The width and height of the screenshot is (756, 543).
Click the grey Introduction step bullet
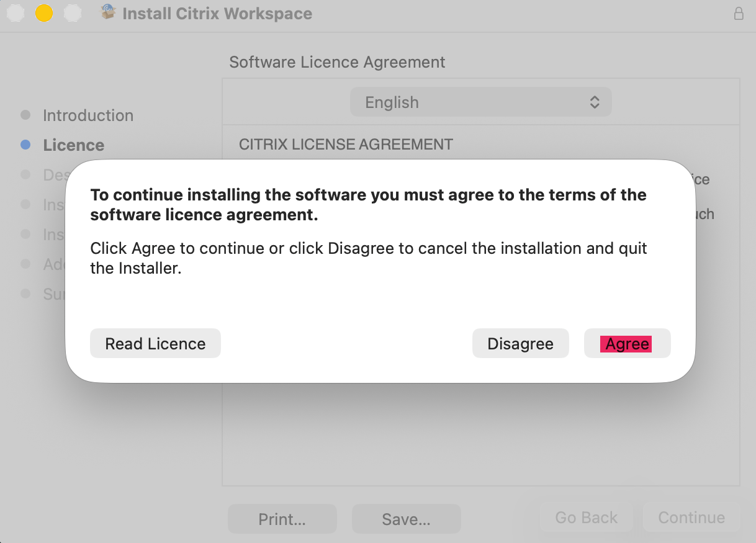click(25, 115)
